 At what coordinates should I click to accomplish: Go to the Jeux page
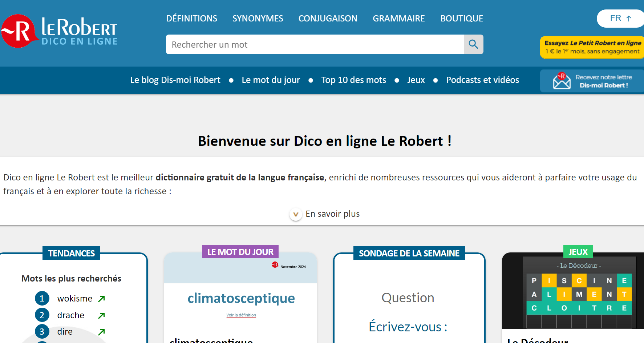tap(416, 80)
